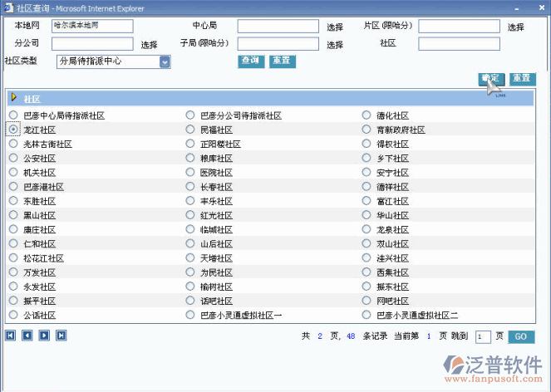Screen dimensions: 551x392
Task: Click the GO page jump button
Action: [520, 336]
